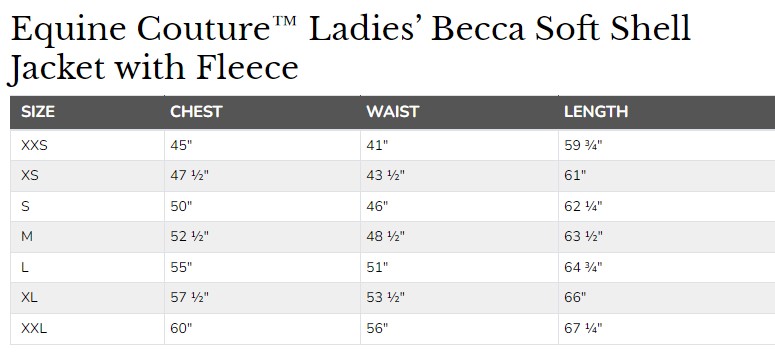The image size is (775, 364).
Task: Click the 66" length value for XL
Action: tap(575, 298)
